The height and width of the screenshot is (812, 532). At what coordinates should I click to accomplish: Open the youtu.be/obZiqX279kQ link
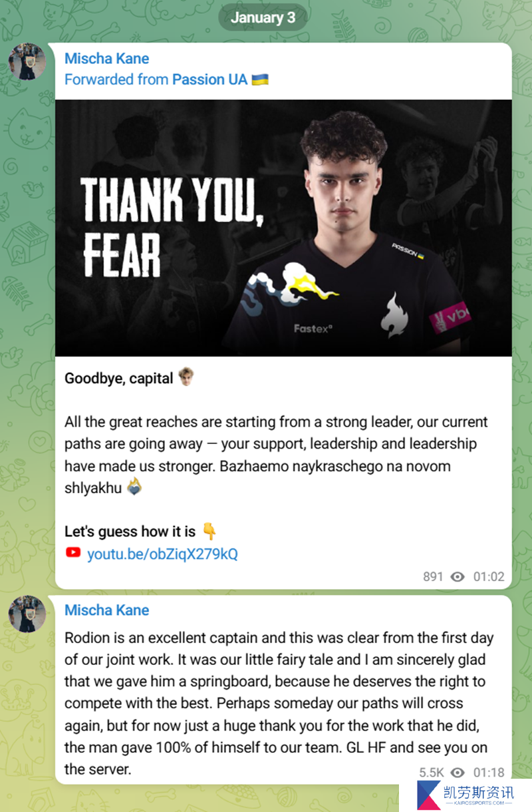[x=162, y=554]
